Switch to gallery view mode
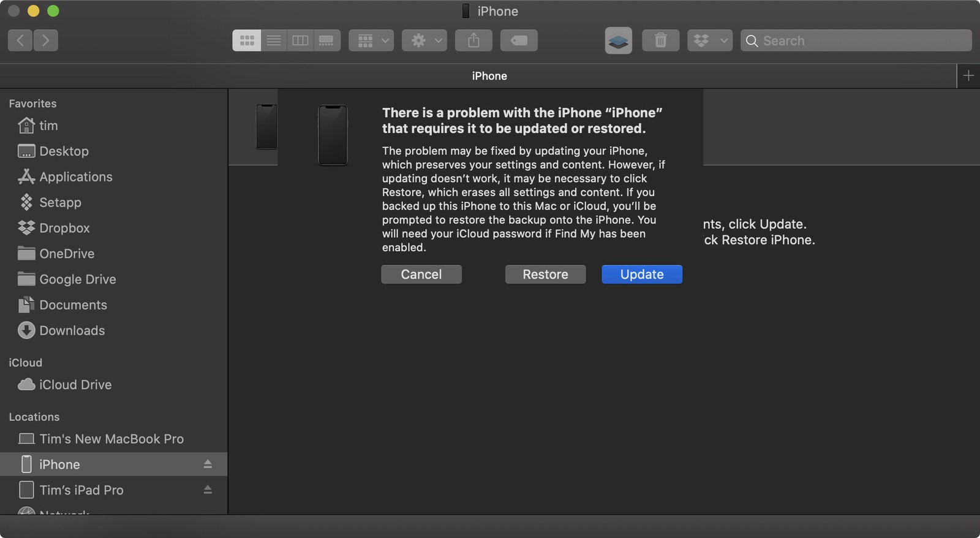The width and height of the screenshot is (980, 538). tap(326, 40)
